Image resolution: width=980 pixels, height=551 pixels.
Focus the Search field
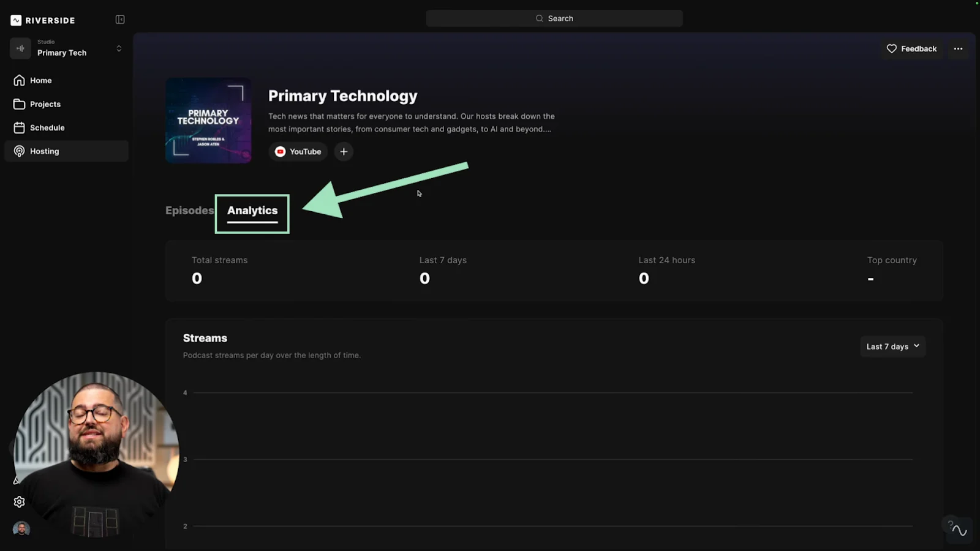[x=554, y=18]
